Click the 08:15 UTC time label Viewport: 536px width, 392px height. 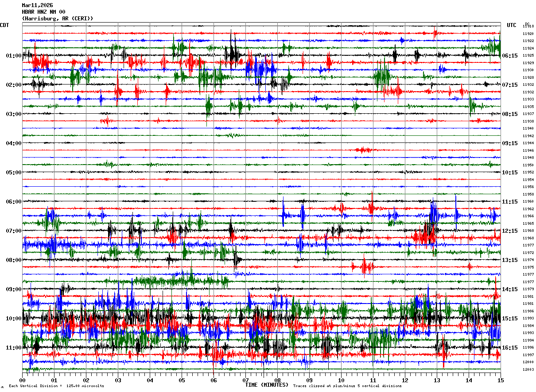point(510,114)
